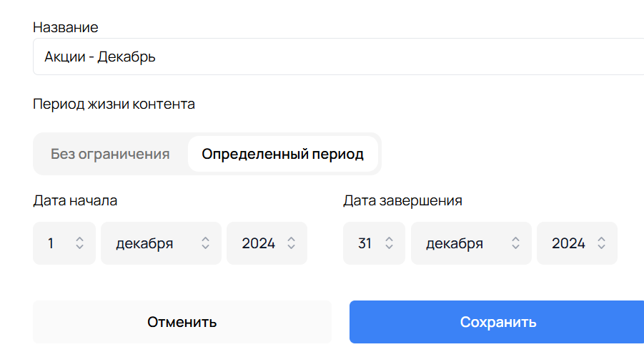Click the 'Дата начала' label
The width and height of the screenshot is (644, 352).
pyautogui.click(x=75, y=200)
